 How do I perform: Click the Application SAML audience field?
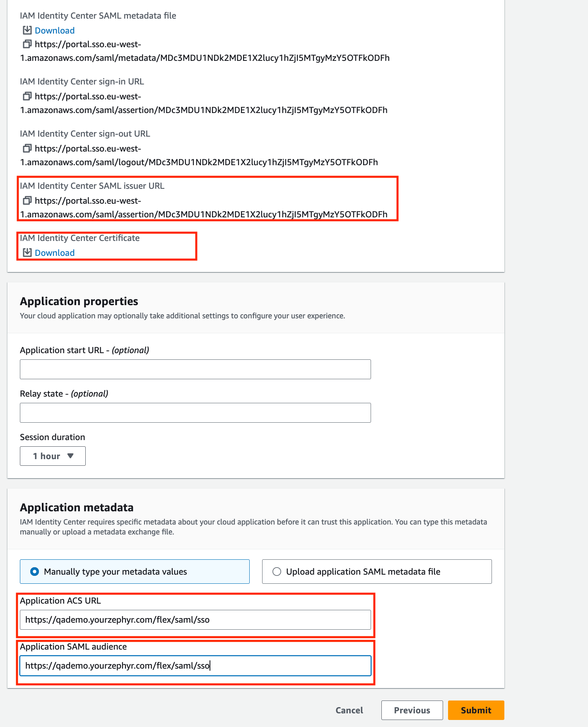195,666
